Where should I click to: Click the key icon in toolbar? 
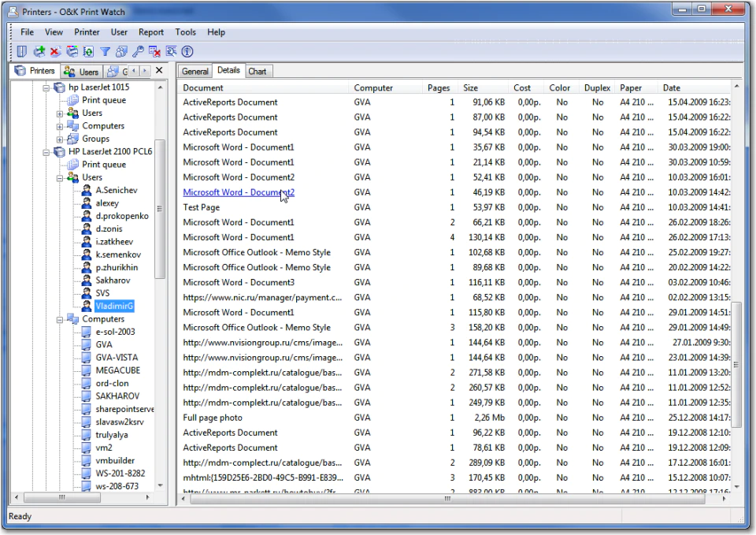139,52
